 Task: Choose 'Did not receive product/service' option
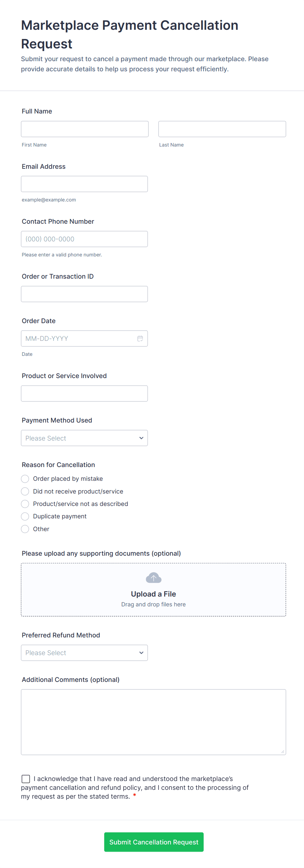pos(25,492)
